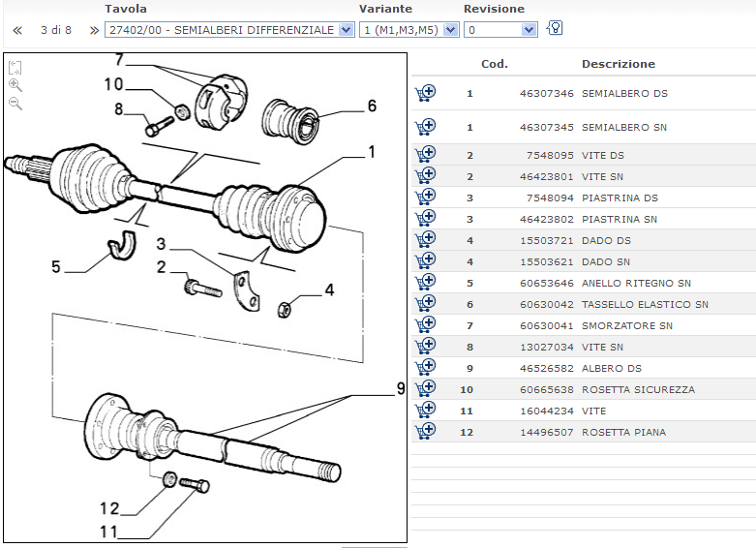Open the Revisione dropdown
756x548 pixels.
500,30
